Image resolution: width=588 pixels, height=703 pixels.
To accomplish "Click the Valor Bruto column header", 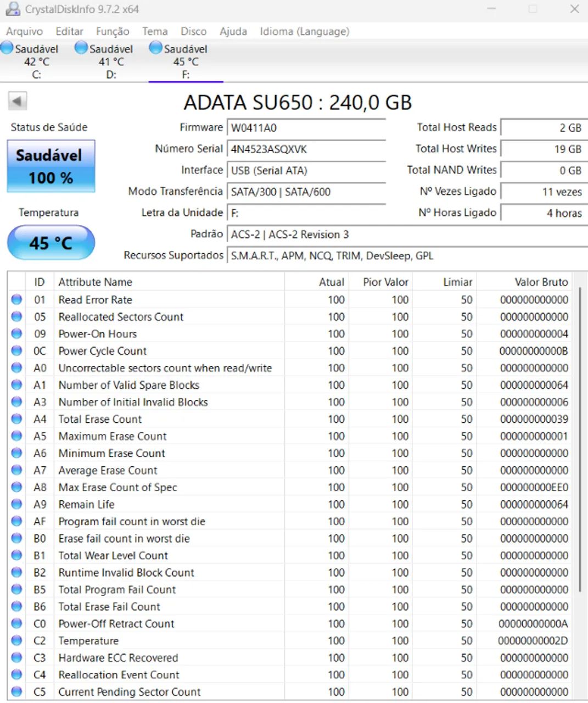I will point(524,282).
